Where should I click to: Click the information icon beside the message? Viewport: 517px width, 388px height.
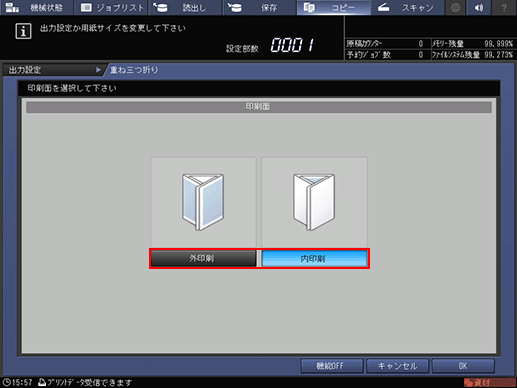23,31
